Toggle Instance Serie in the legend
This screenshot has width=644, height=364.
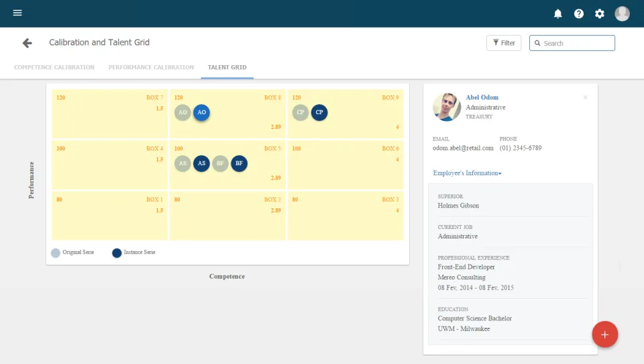(x=134, y=253)
